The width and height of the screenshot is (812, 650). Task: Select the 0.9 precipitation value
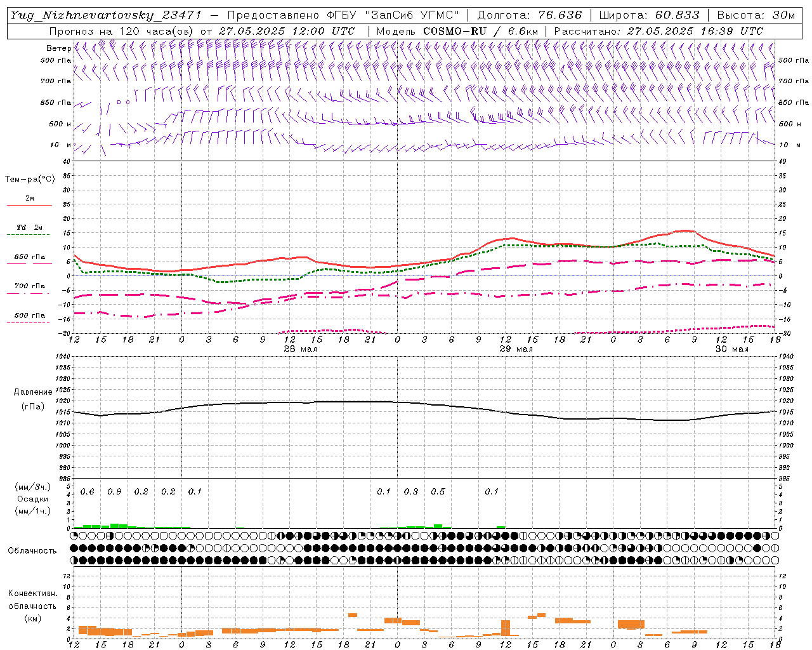(x=114, y=492)
